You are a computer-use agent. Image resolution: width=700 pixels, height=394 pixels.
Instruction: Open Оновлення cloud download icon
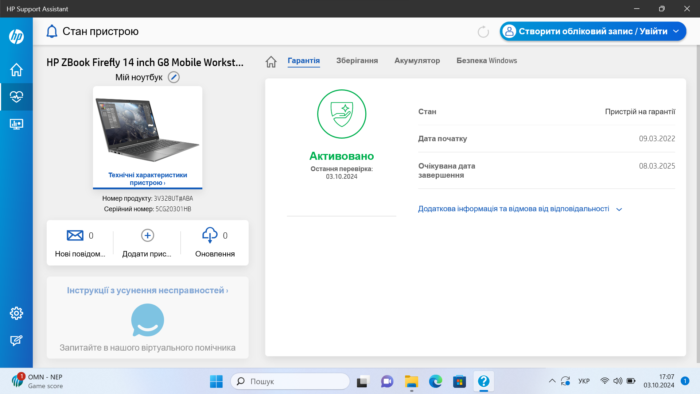tap(210, 235)
